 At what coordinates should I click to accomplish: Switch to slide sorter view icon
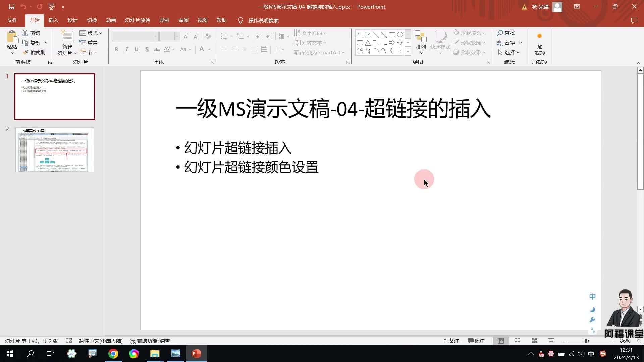click(518, 341)
